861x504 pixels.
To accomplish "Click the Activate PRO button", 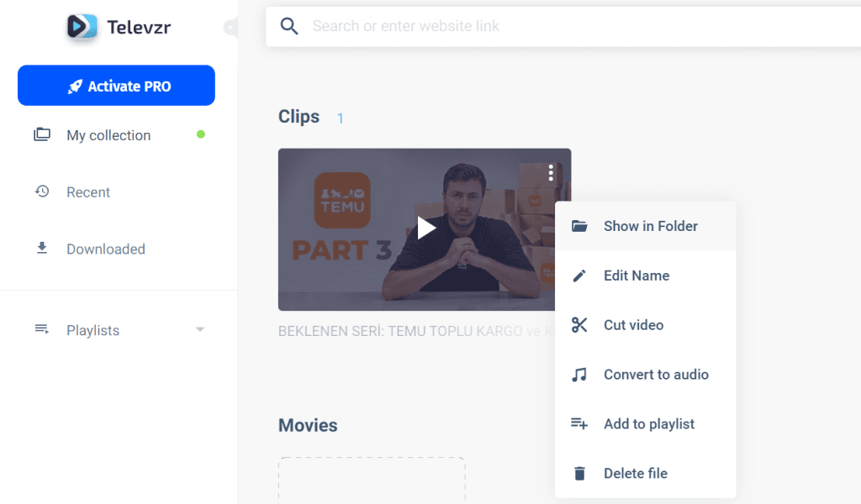I will [x=116, y=85].
